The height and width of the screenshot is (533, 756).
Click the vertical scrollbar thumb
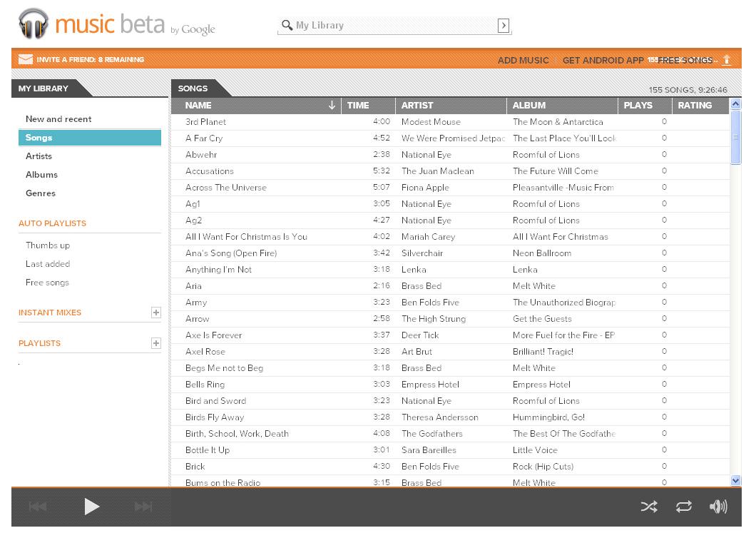736,138
